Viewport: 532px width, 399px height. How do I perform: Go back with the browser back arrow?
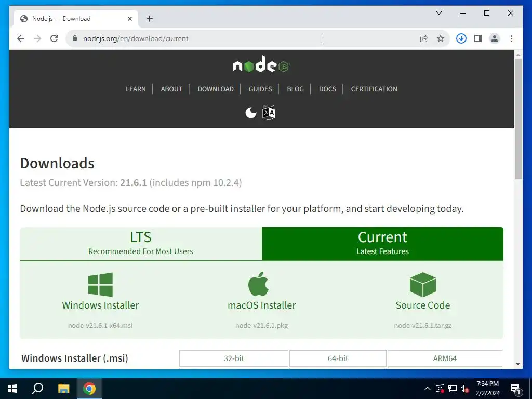coord(21,38)
